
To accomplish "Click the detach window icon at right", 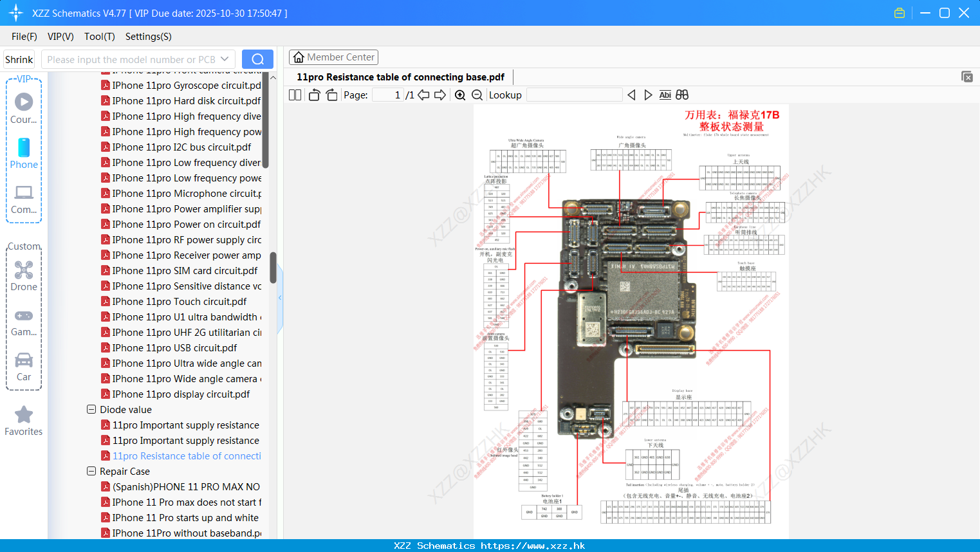I will 966,77.
